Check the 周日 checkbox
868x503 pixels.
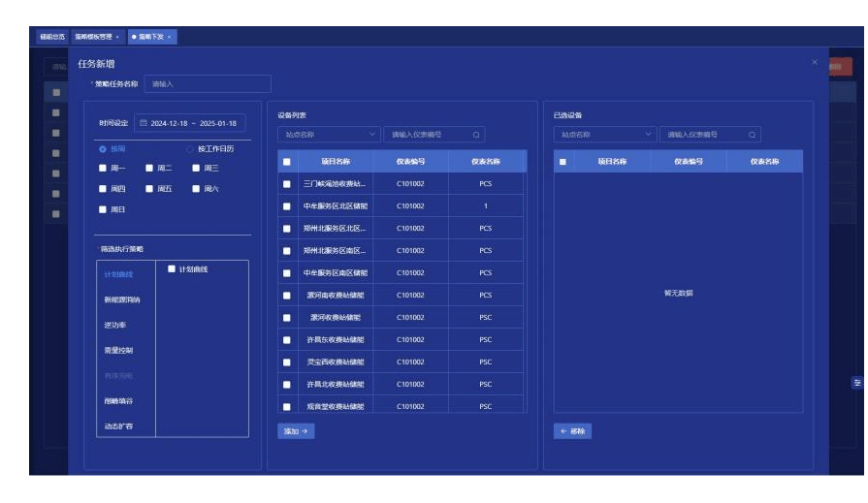103,209
